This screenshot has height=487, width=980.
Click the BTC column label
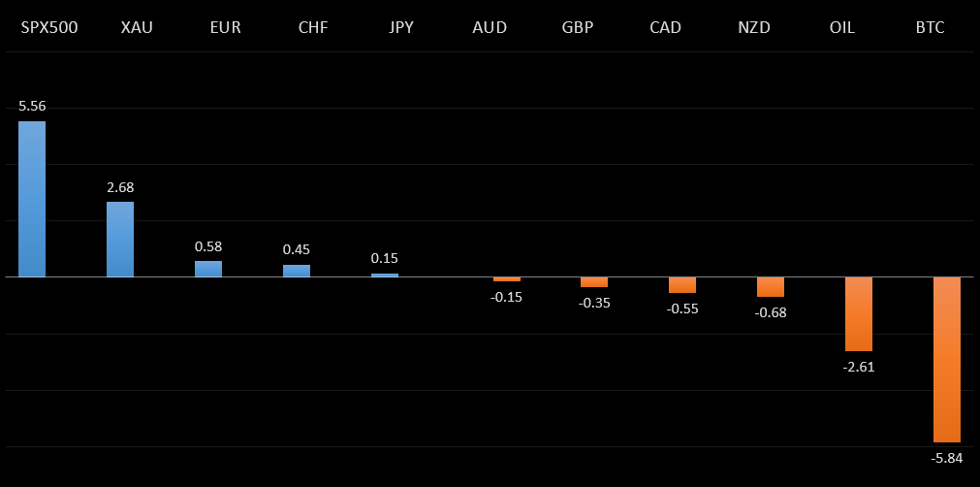pyautogui.click(x=930, y=27)
